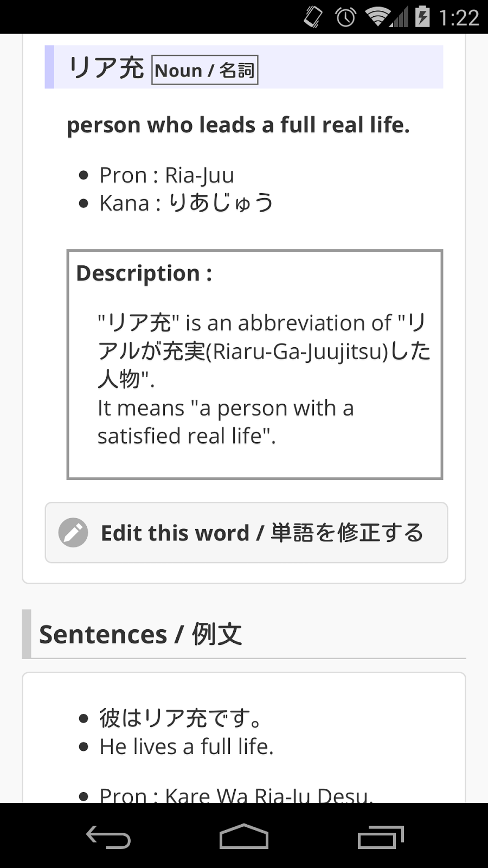
Task: Tap the status bar clock 1:22
Action: tap(459, 17)
